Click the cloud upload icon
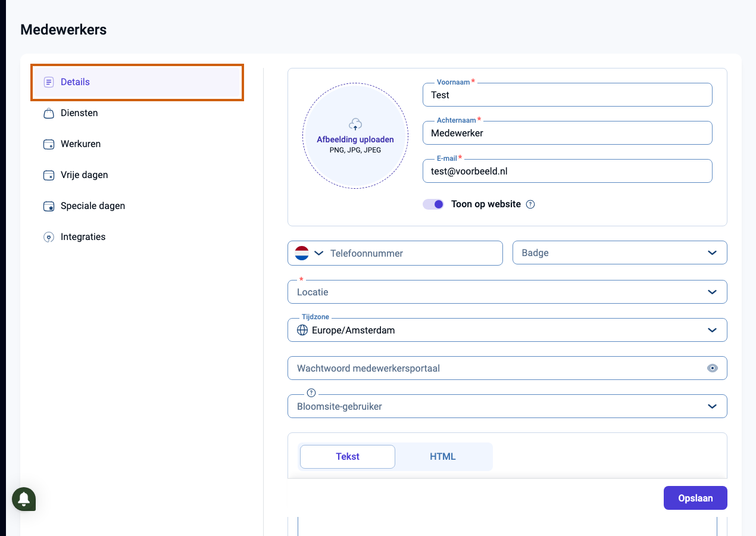Image resolution: width=756 pixels, height=536 pixels. (355, 124)
